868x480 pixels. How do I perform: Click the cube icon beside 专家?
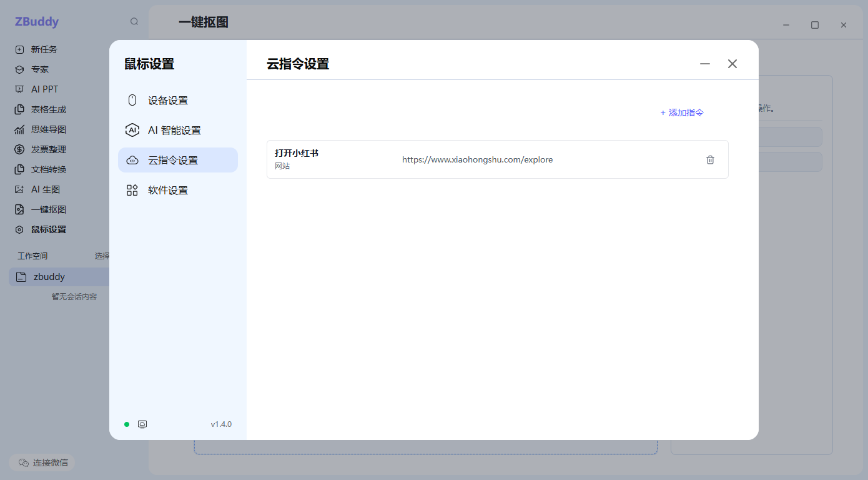coord(19,69)
